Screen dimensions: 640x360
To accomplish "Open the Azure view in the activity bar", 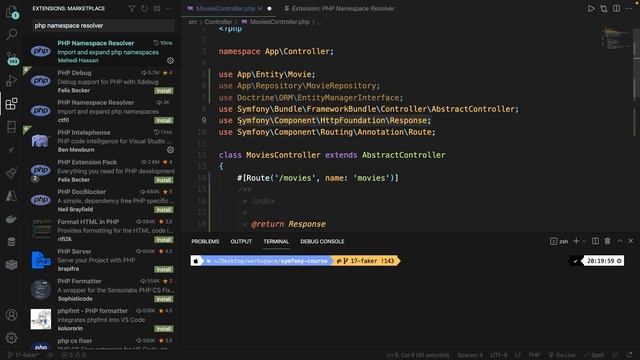I will click(11, 196).
